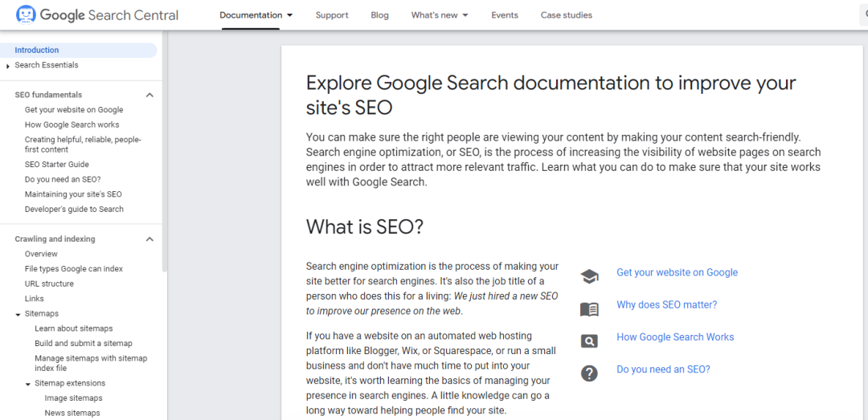Screen dimensions: 868x420
Task: Follow the How Google Search Works link
Action: (675, 336)
